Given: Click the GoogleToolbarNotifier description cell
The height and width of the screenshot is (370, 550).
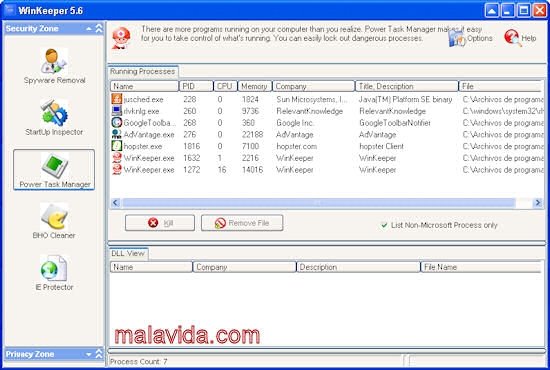Looking at the screenshot, I should [395, 123].
